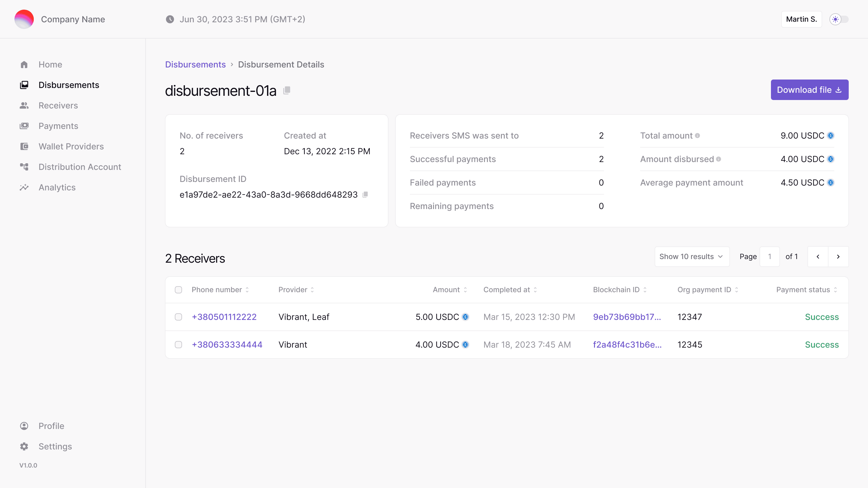This screenshot has height=488, width=868.
Task: Click the Receivers people icon
Action: [x=24, y=105]
